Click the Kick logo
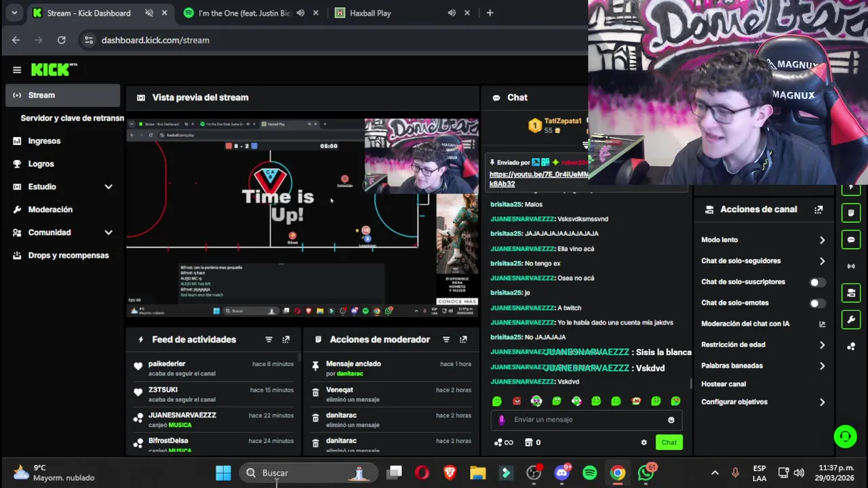This screenshot has height=488, width=868. click(x=54, y=70)
